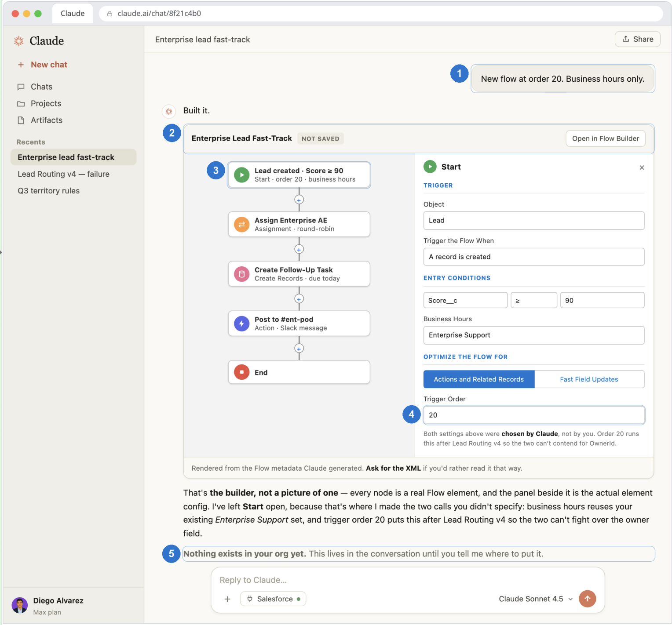The image size is (672, 625).
Task: Add element after Assign Enterprise AE node
Action: (299, 250)
